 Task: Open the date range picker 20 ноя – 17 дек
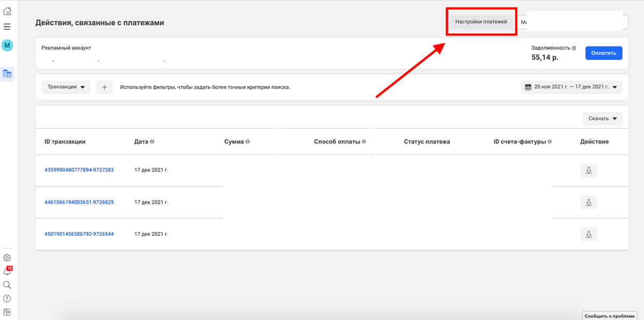(x=572, y=87)
